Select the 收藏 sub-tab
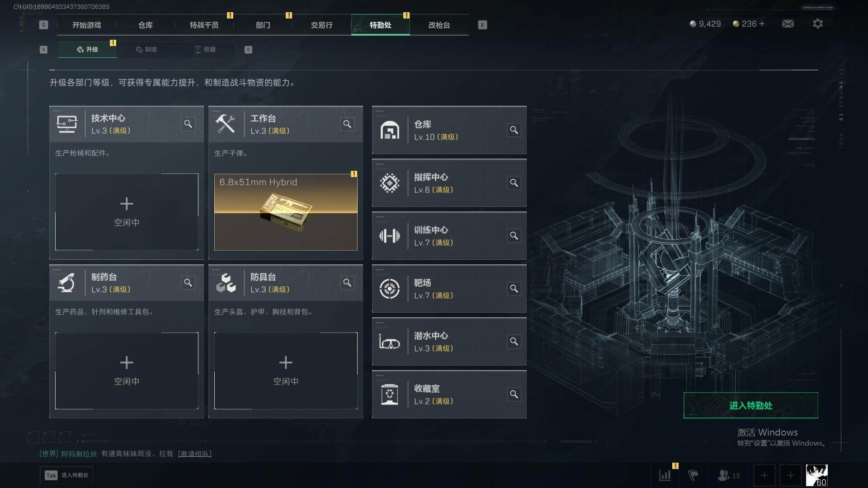This screenshot has width=868, height=488. pyautogui.click(x=205, y=49)
